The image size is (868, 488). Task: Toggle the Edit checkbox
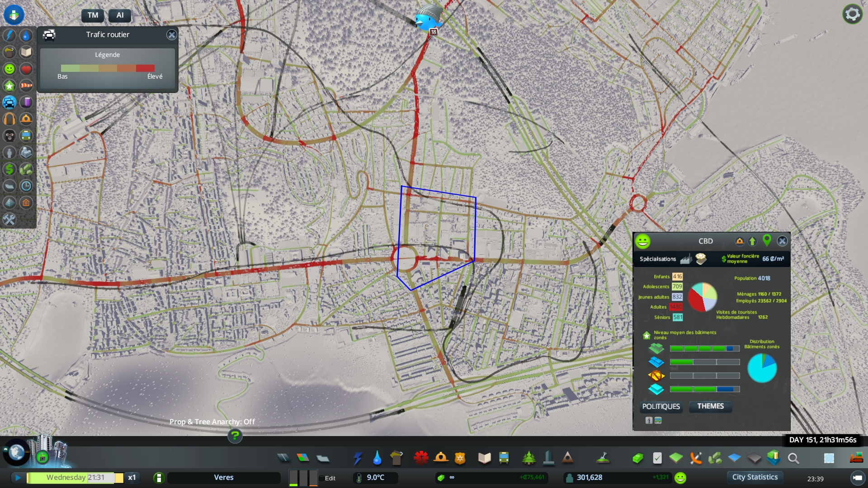tap(322, 478)
